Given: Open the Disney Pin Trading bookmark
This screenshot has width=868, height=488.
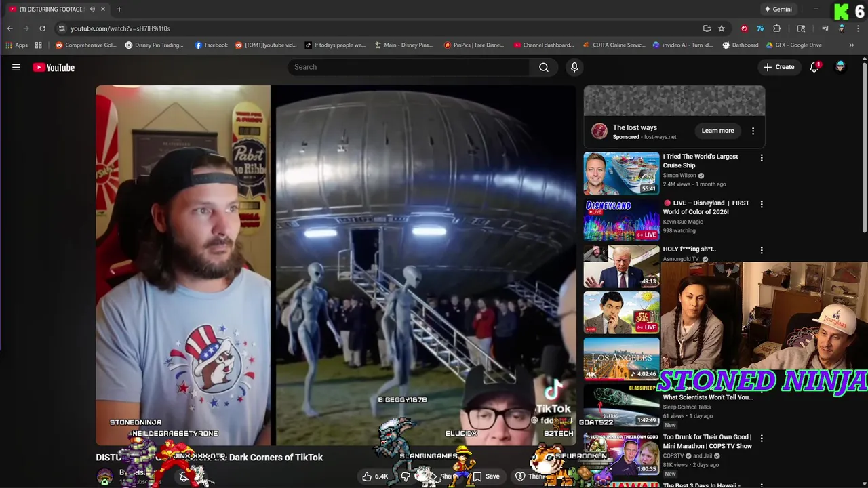Looking at the screenshot, I should (x=154, y=45).
